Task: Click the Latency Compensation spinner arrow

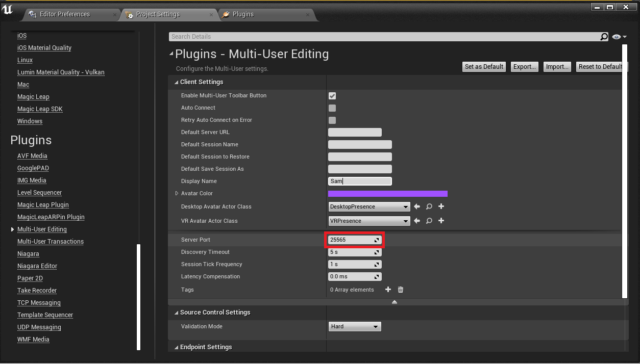Action: [377, 276]
